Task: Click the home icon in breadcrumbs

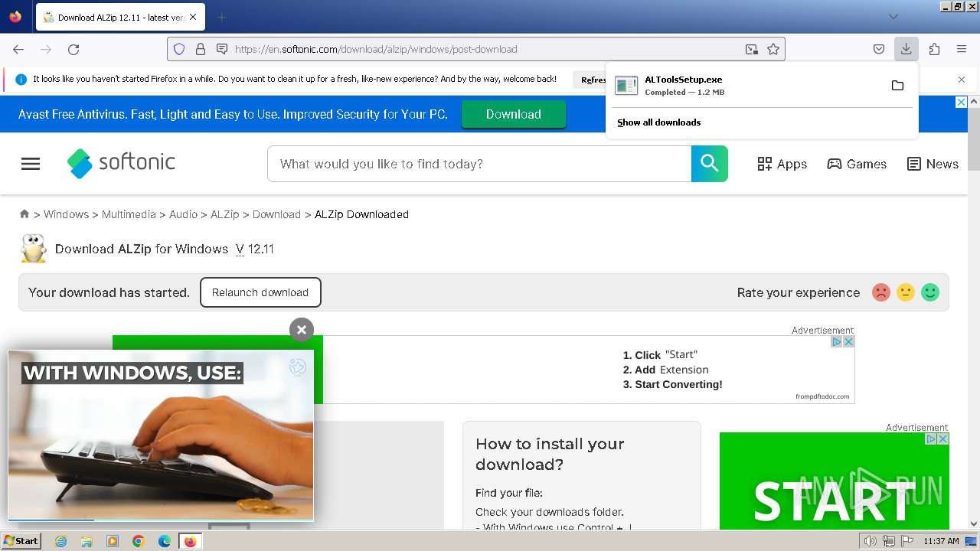Action: pyautogui.click(x=24, y=214)
